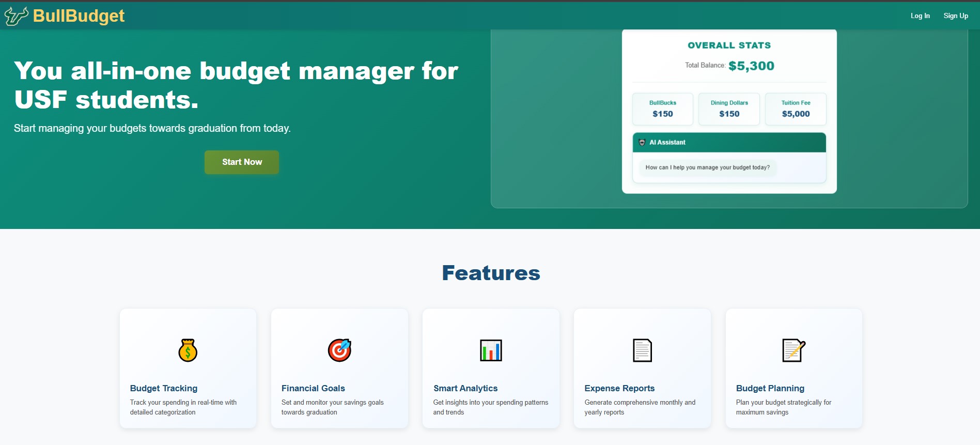Click the target Financial Goals icon

(x=339, y=350)
